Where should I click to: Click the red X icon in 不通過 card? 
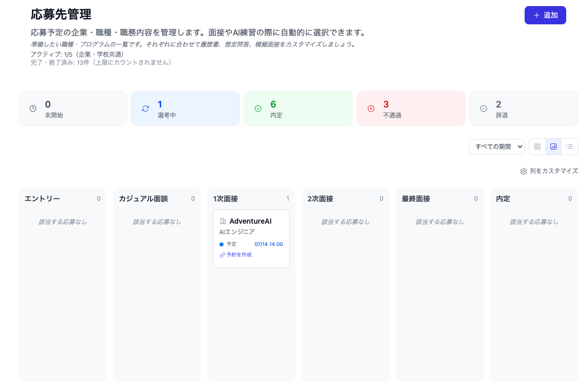click(371, 109)
